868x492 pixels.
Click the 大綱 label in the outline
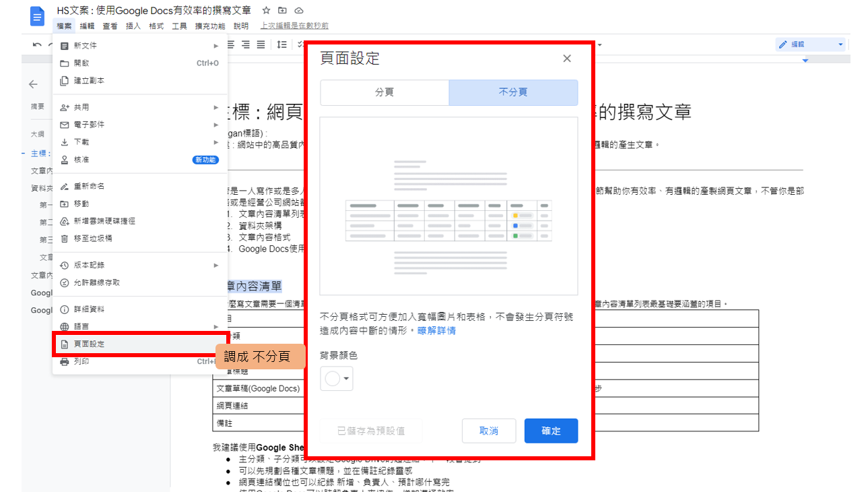38,134
